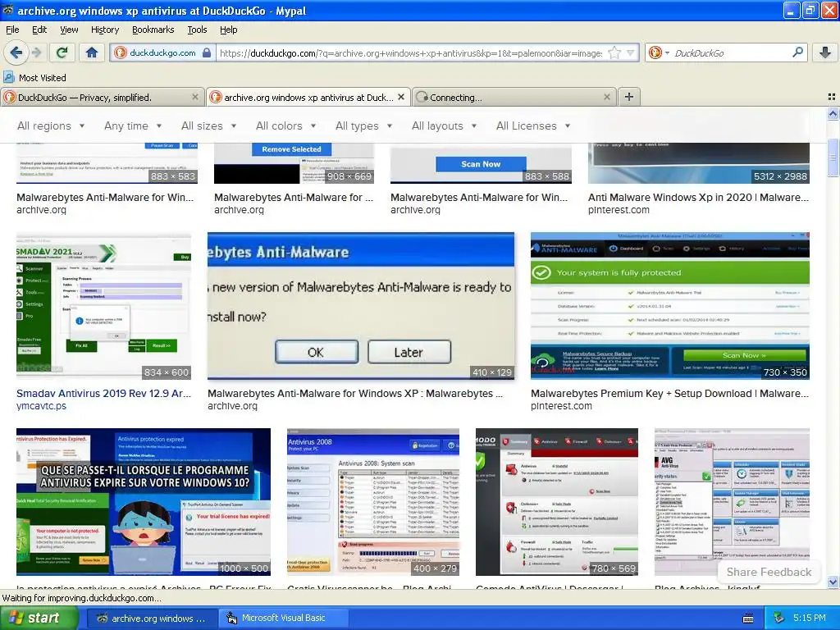Open the 5312 × 2988 pinterest thumbnail
This screenshot has width=840, height=630.
tap(699, 163)
